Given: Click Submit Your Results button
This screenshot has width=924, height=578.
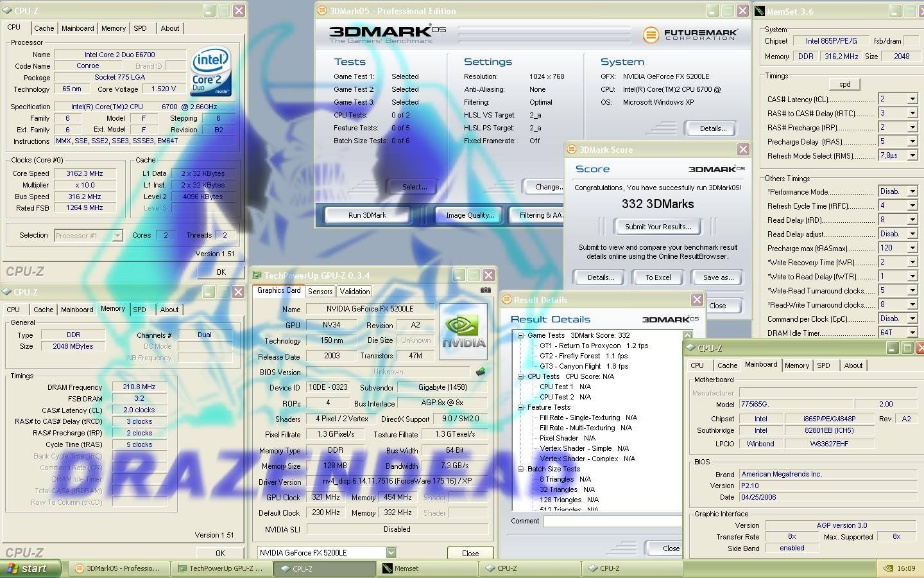Looking at the screenshot, I should (658, 227).
